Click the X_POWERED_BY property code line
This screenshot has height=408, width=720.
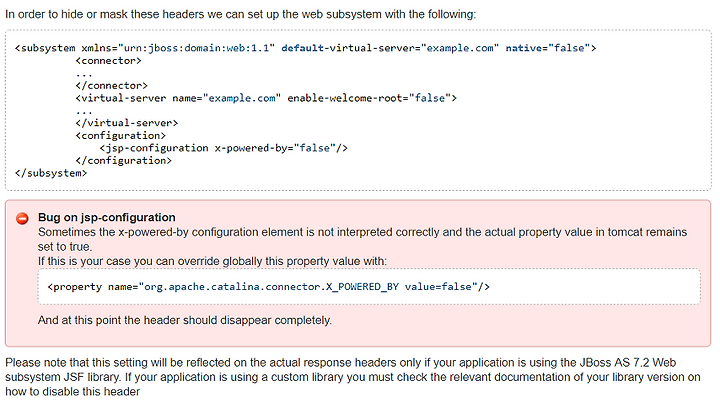coord(269,287)
